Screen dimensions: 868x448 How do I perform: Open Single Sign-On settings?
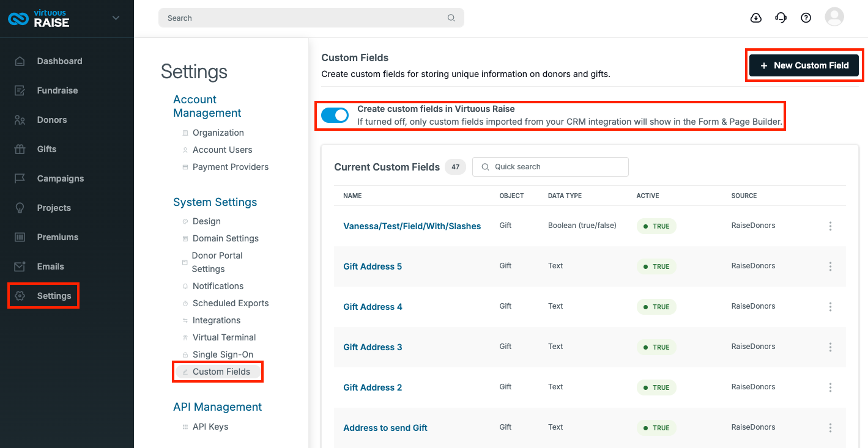(x=223, y=354)
